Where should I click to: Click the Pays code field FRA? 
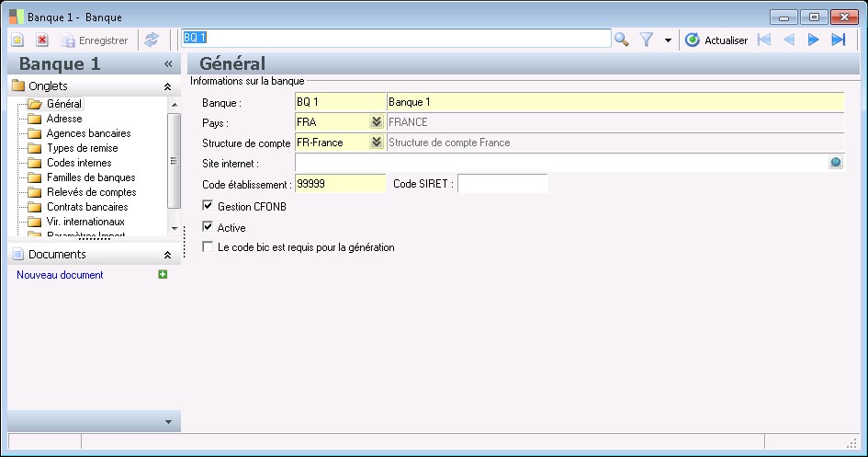point(333,122)
